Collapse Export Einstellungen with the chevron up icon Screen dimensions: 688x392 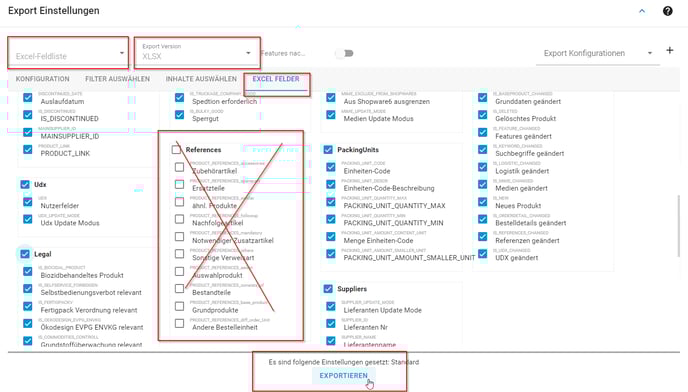pos(642,11)
